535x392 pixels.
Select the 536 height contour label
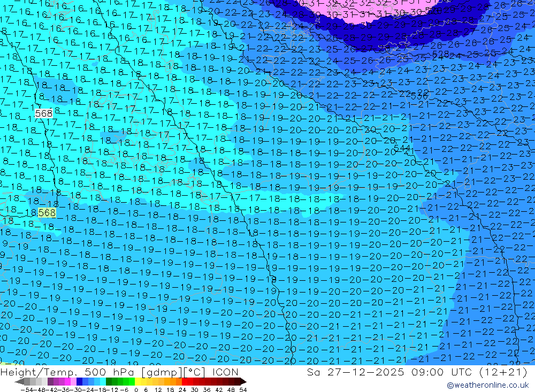(x=419, y=97)
